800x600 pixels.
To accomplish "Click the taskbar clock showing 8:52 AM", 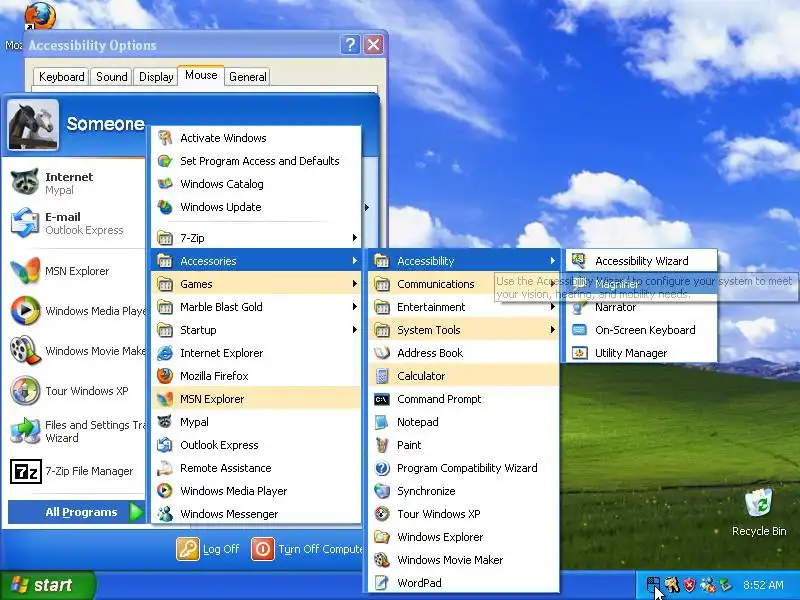I will [x=763, y=585].
